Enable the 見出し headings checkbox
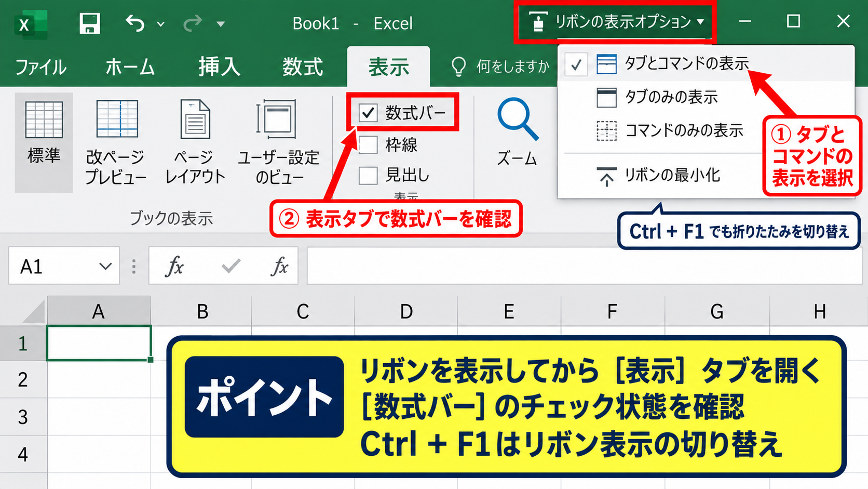 point(368,176)
